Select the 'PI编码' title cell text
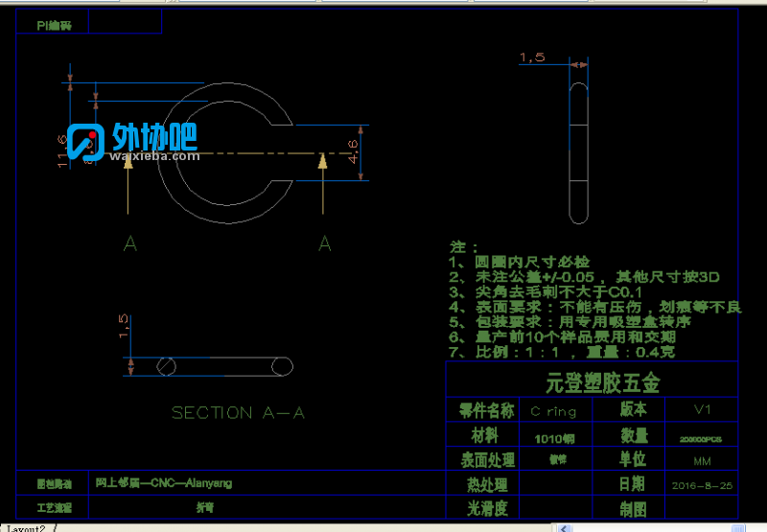The width and height of the screenshot is (767, 532). pos(54,26)
